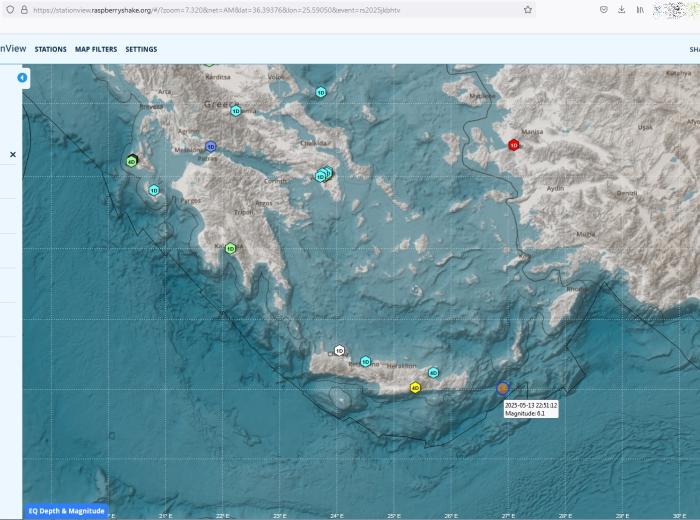This screenshot has height=520, width=700.
Task: Select the red 1D station near Manisa
Action: click(514, 145)
